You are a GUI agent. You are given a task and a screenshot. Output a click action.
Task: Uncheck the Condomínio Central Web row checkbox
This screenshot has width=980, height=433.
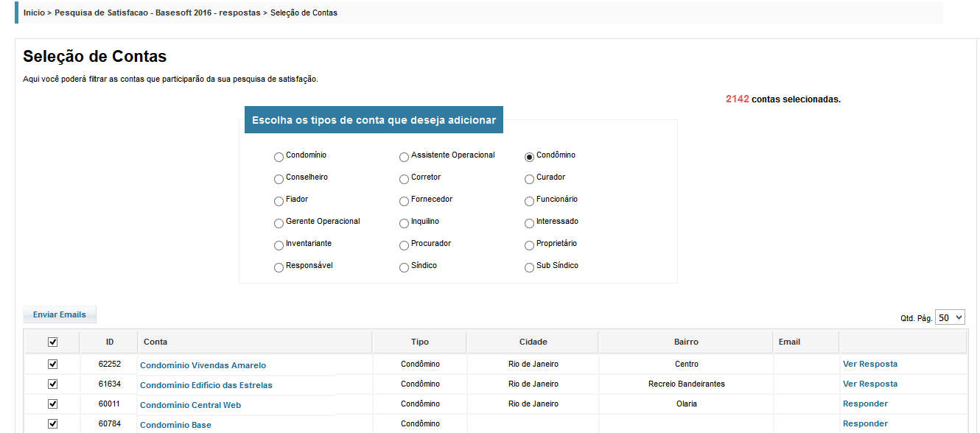52,404
